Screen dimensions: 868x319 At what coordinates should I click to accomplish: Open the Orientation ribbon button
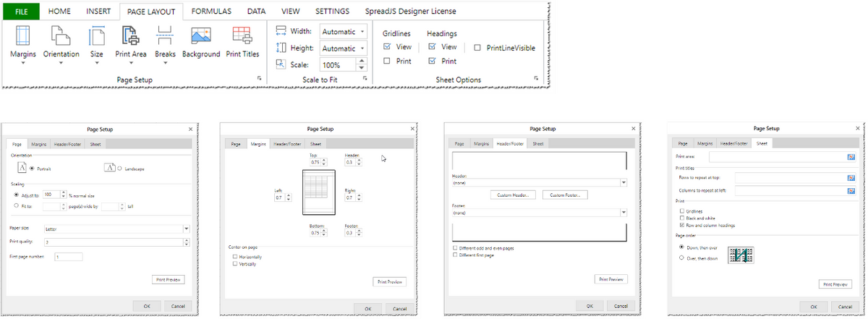61,43
